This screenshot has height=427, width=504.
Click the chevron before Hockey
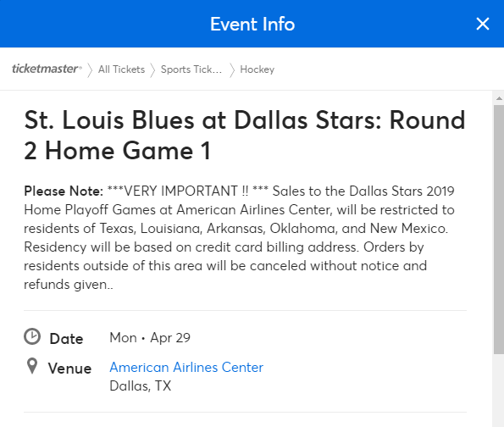coord(232,70)
